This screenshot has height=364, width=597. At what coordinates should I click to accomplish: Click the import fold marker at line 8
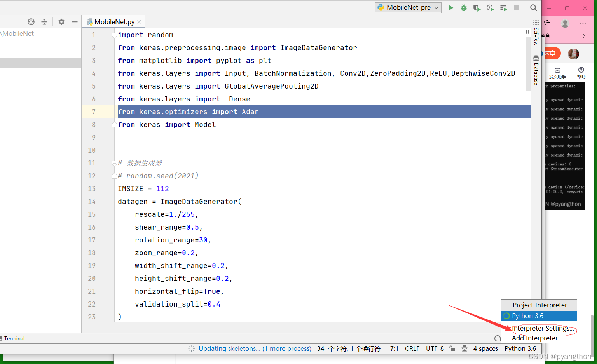[114, 125]
